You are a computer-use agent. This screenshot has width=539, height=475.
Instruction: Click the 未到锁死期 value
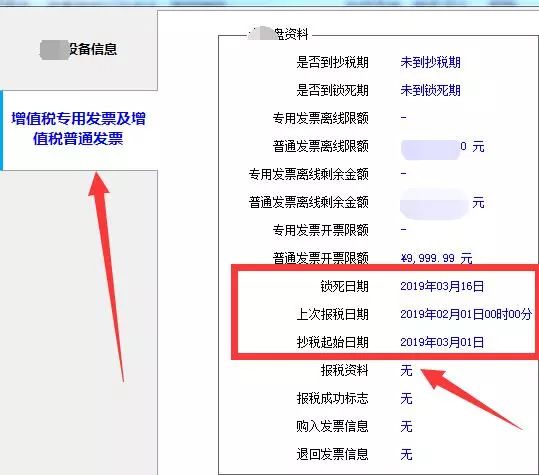430,91
